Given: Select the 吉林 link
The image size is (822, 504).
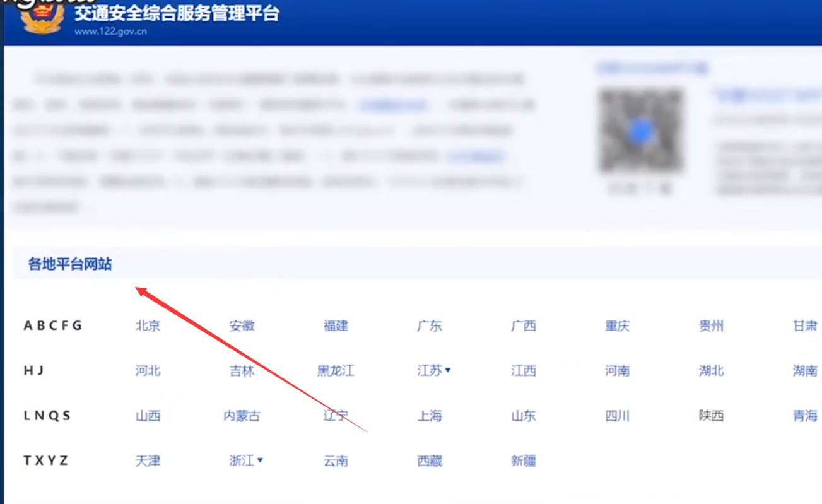Looking at the screenshot, I should click(x=243, y=371).
